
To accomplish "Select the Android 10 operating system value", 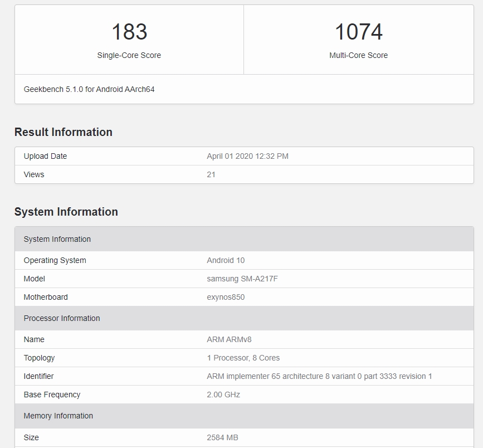I will (226, 260).
